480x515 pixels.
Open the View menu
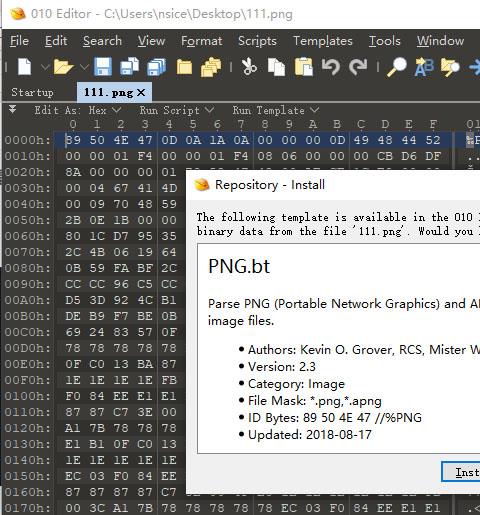(152, 41)
